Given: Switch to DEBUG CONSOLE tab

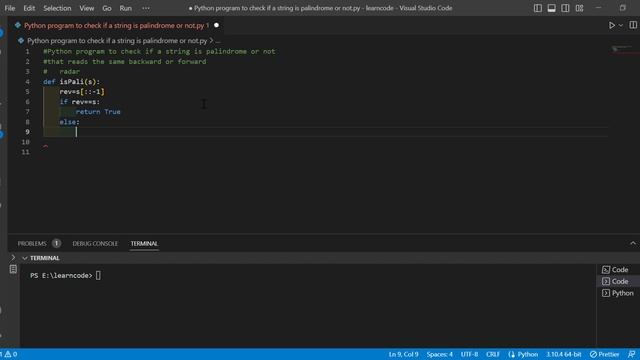Looking at the screenshot, I should point(95,244).
